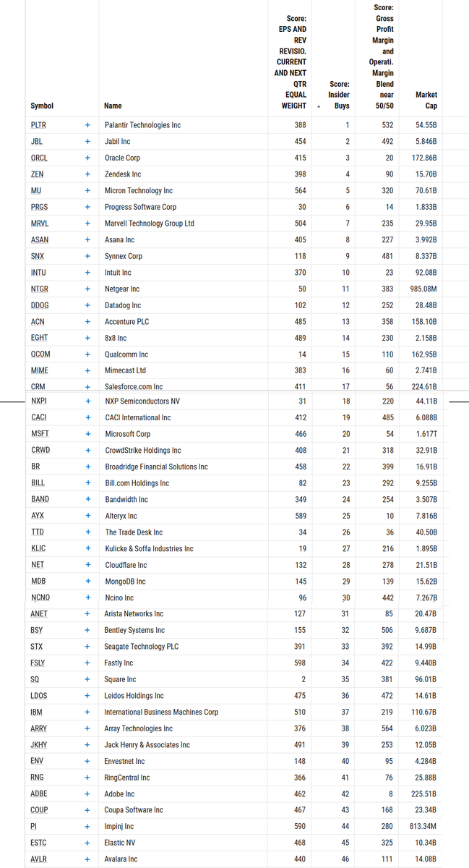Add EGHT via the plus icon

[87, 338]
